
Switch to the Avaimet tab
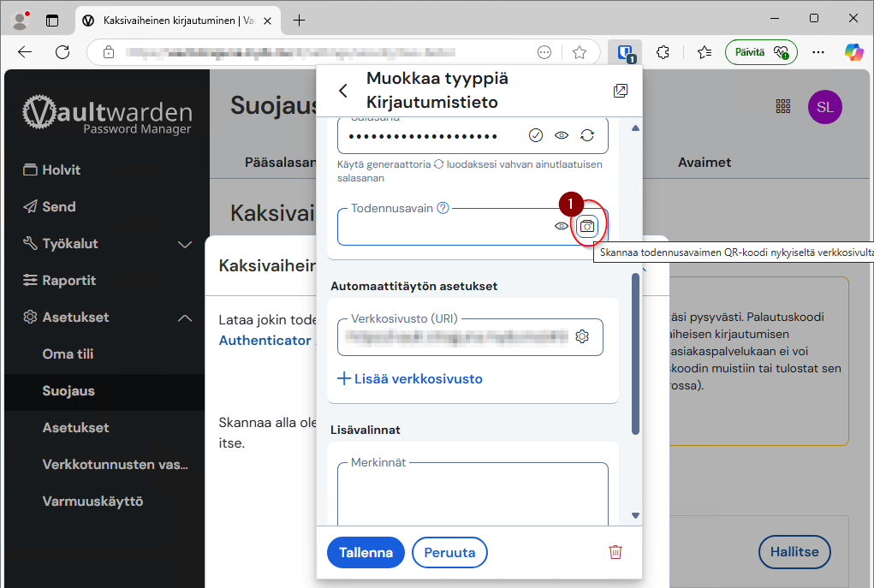[705, 162]
